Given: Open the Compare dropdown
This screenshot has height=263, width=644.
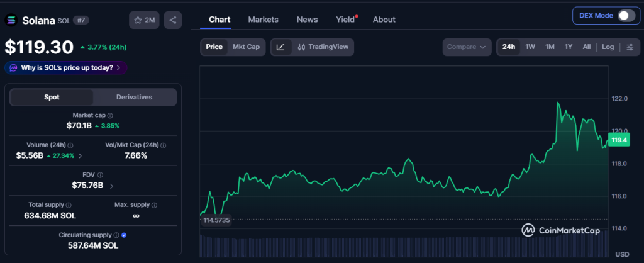Looking at the screenshot, I should tap(467, 47).
